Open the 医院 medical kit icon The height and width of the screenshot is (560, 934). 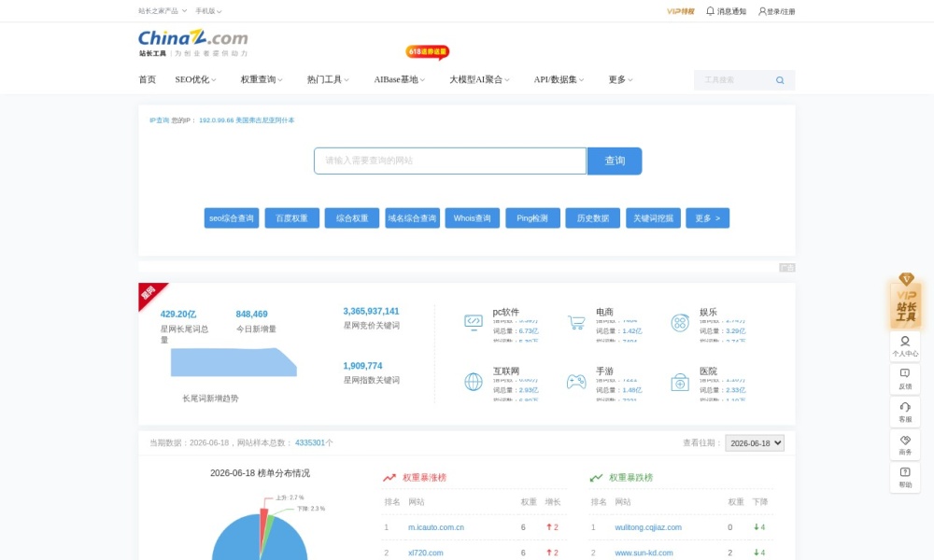[680, 382]
